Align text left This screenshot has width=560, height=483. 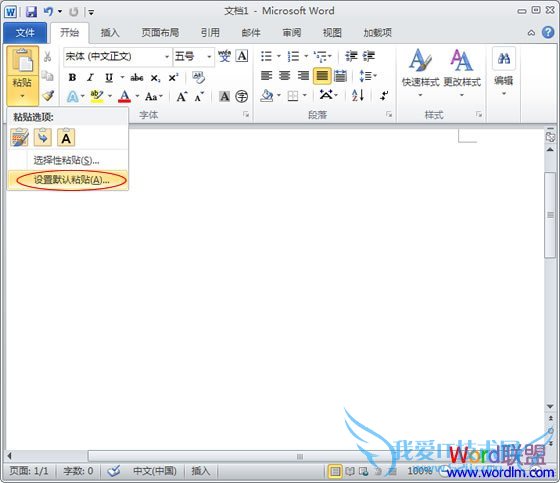tap(266, 75)
